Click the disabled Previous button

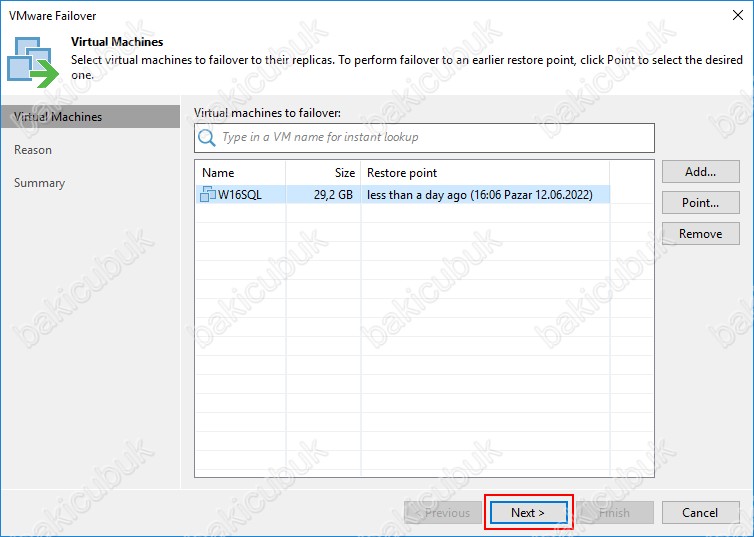(x=443, y=512)
